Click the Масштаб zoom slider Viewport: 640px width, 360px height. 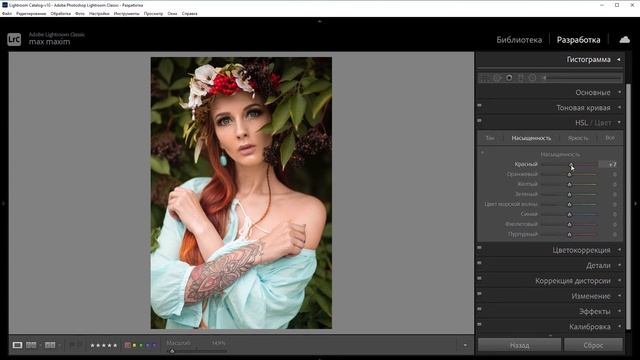click(197, 351)
